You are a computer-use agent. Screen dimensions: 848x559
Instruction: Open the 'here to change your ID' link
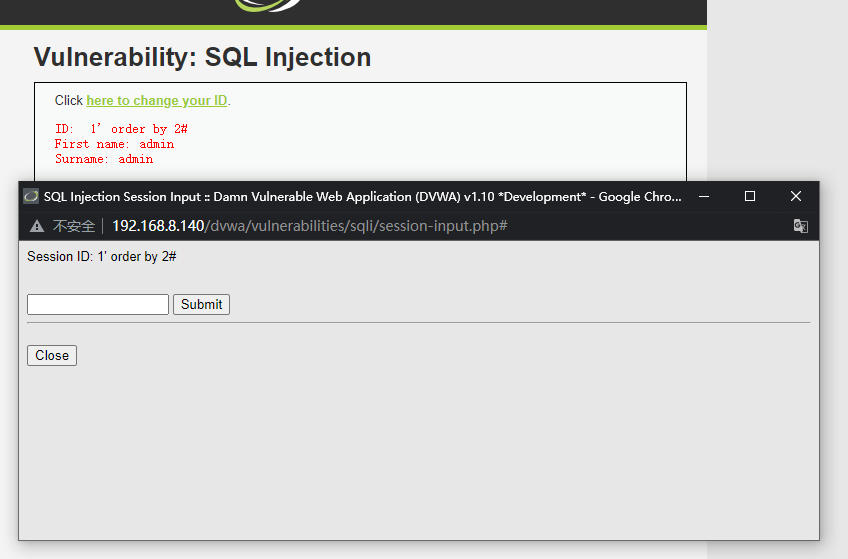click(x=157, y=100)
